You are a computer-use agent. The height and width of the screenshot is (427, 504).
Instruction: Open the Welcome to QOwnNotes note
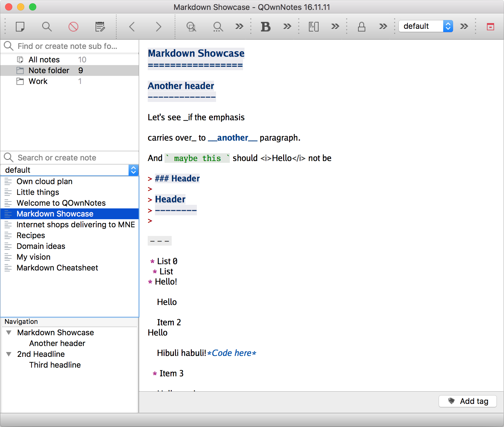point(70,203)
